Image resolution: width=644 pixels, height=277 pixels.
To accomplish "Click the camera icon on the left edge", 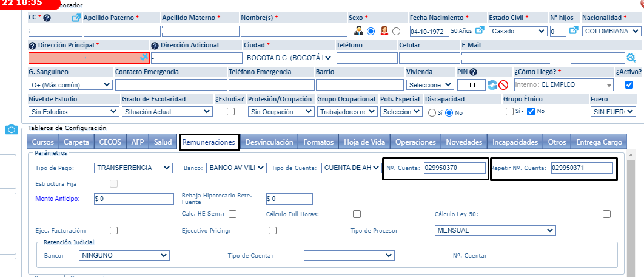I will pos(11,129).
